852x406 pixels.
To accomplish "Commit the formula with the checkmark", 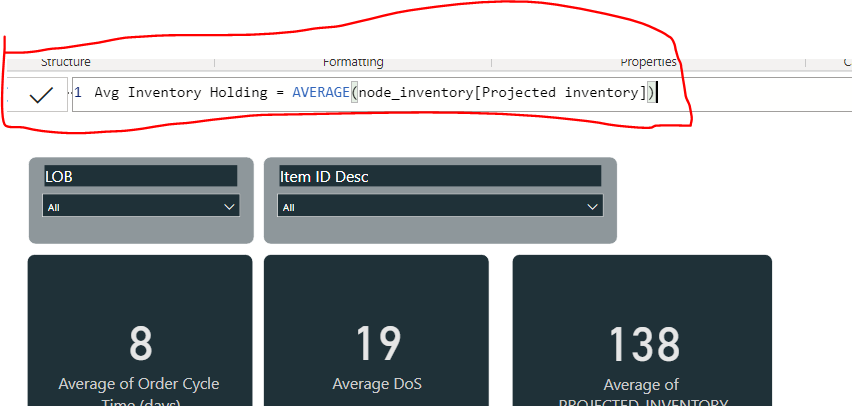I will [x=41, y=95].
